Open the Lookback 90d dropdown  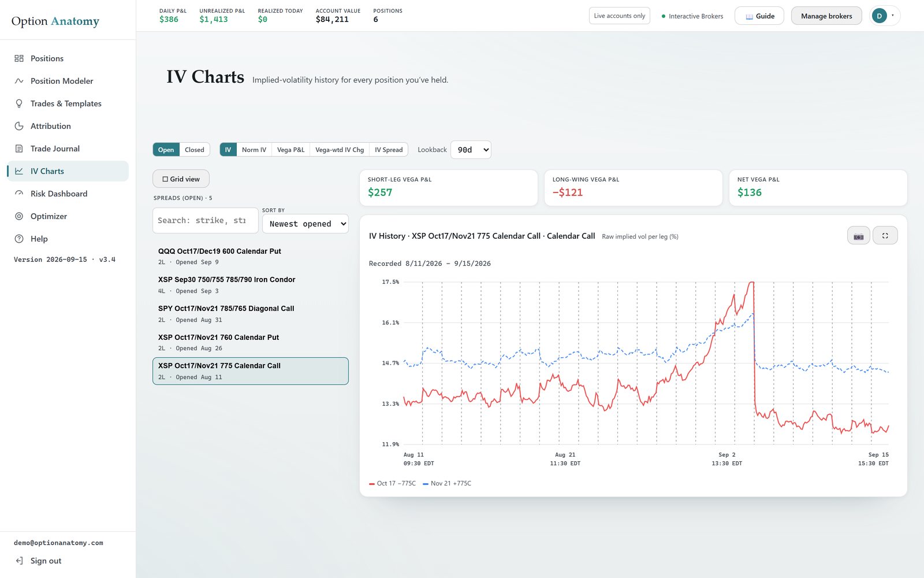point(471,150)
